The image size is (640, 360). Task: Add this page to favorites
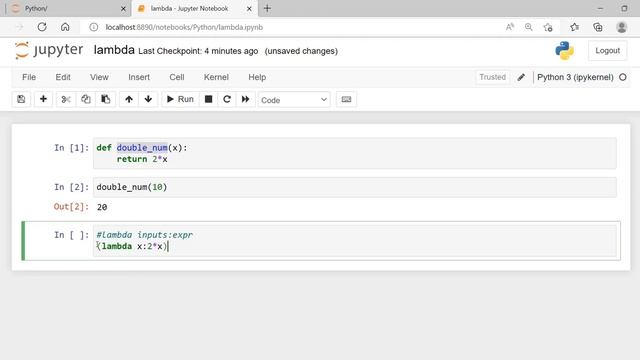[x=548, y=27]
